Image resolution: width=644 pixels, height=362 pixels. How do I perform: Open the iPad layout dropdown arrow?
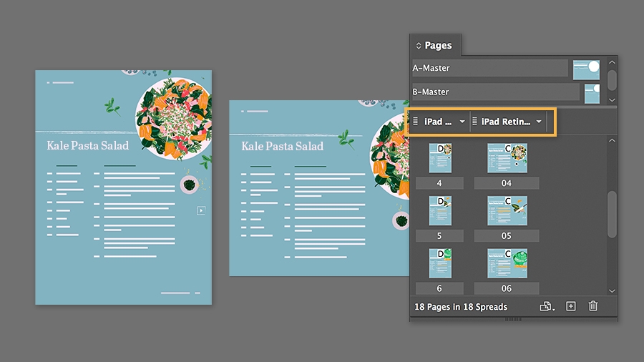tap(462, 122)
